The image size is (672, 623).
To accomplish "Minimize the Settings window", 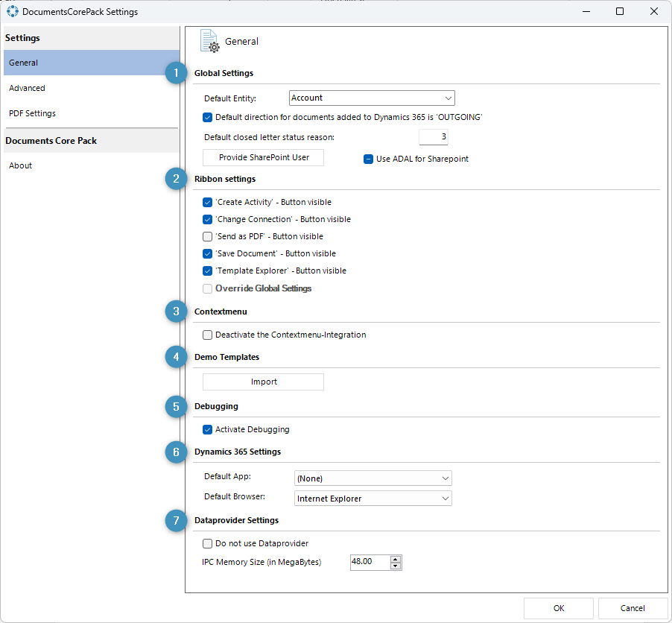I will [586, 12].
